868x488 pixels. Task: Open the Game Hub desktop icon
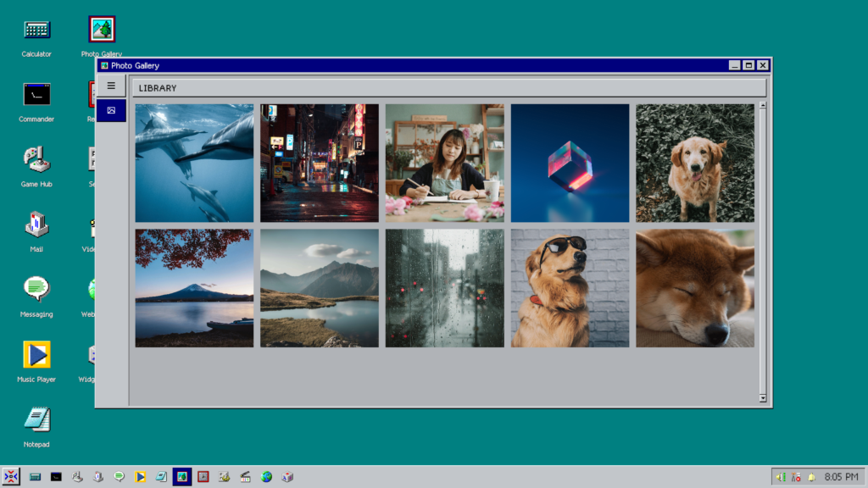coord(36,161)
